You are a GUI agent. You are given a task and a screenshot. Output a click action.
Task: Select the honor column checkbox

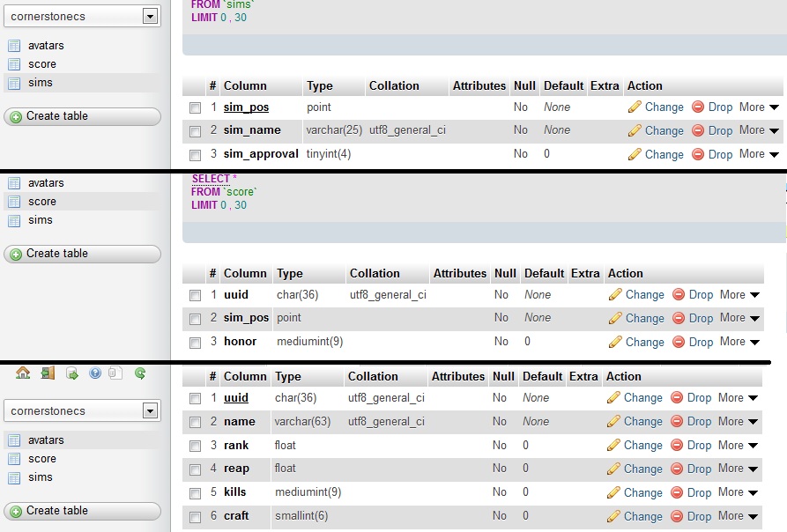[195, 343]
